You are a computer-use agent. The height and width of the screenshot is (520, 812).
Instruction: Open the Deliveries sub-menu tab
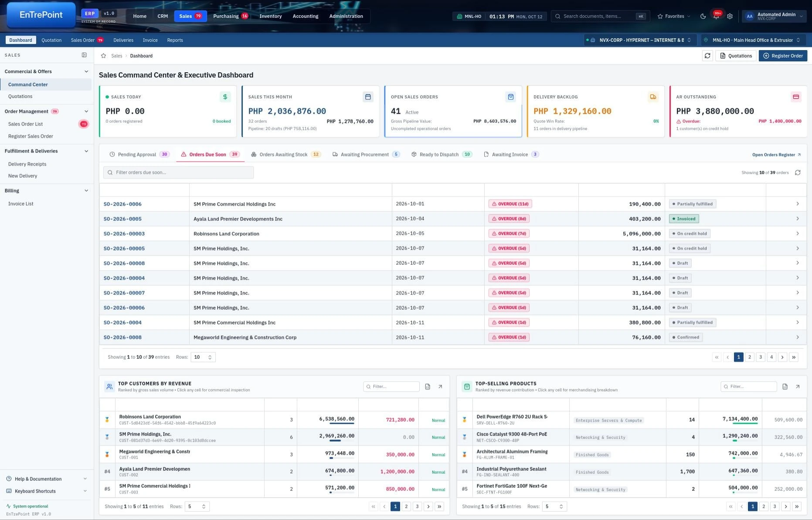[x=123, y=40]
